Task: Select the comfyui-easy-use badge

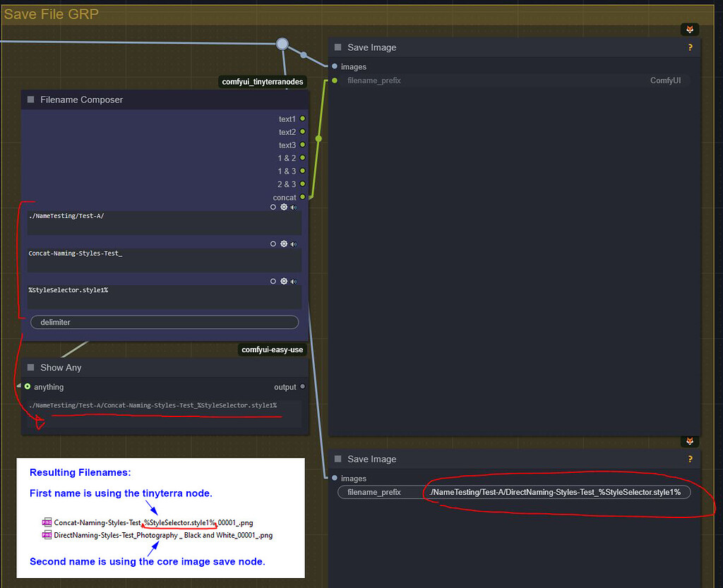Action: click(272, 349)
